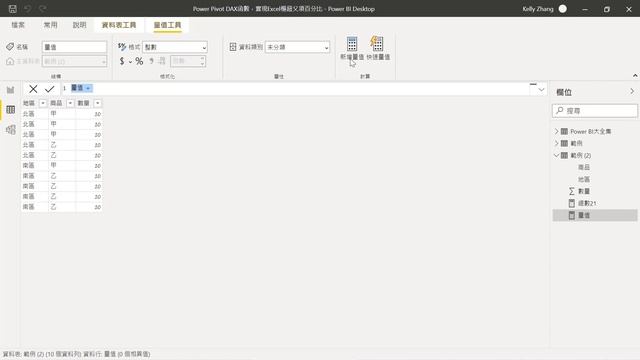Switch to Model view in left sidebar
This screenshot has height=360, width=640.
[x=11, y=130]
